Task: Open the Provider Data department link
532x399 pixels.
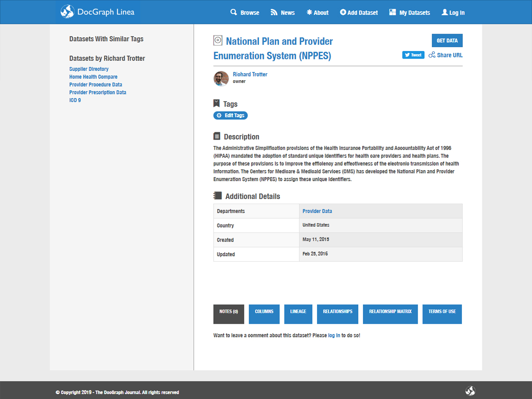Action: point(317,211)
